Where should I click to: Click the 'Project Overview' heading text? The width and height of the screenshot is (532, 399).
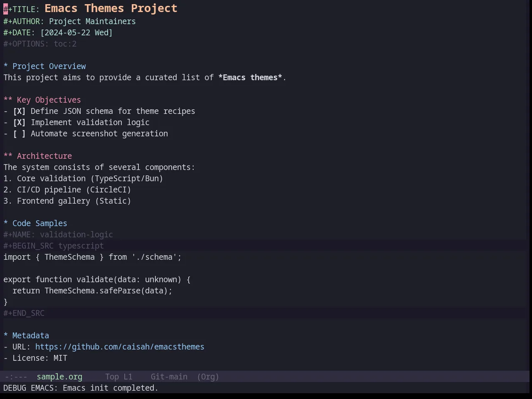pyautogui.click(x=49, y=66)
